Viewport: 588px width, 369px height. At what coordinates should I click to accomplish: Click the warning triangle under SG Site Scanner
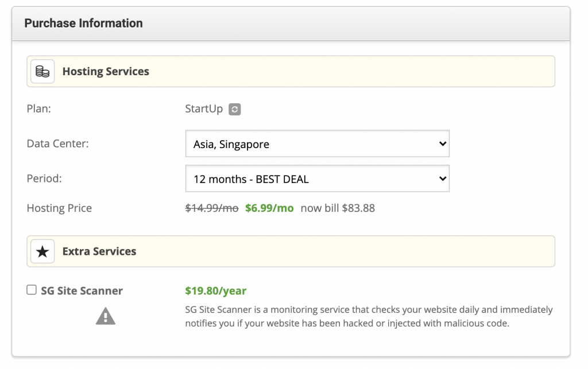(105, 316)
